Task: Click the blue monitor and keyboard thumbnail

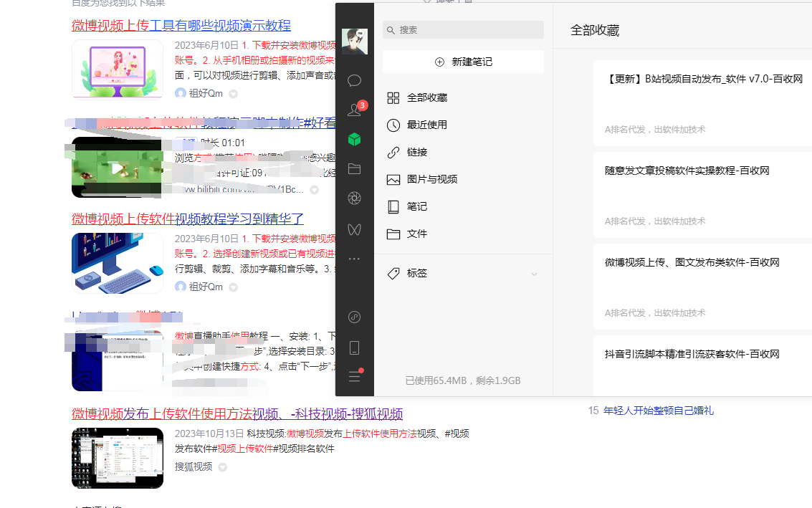Action: pyautogui.click(x=118, y=263)
